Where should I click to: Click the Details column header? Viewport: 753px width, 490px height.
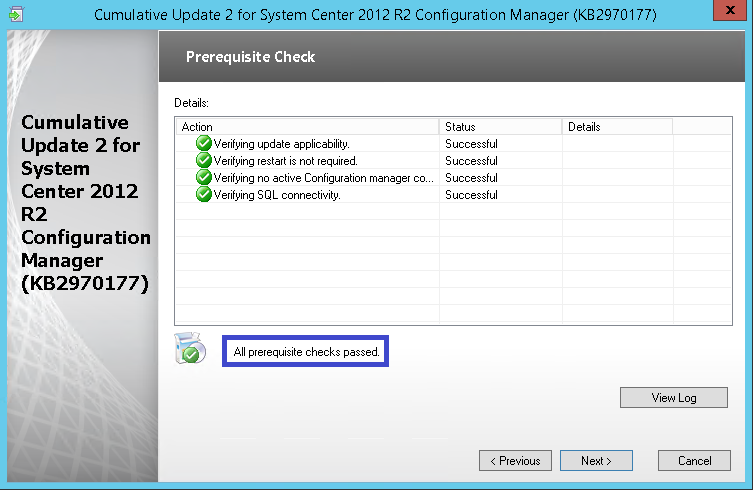pos(617,127)
